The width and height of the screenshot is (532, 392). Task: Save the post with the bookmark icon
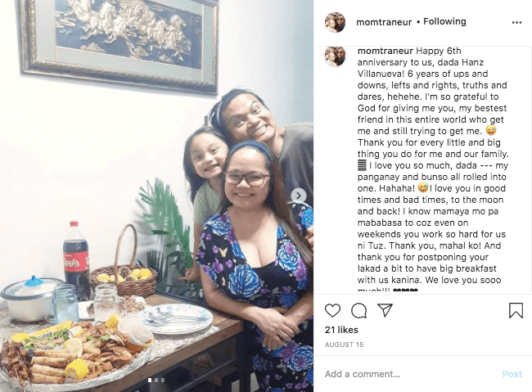click(516, 310)
